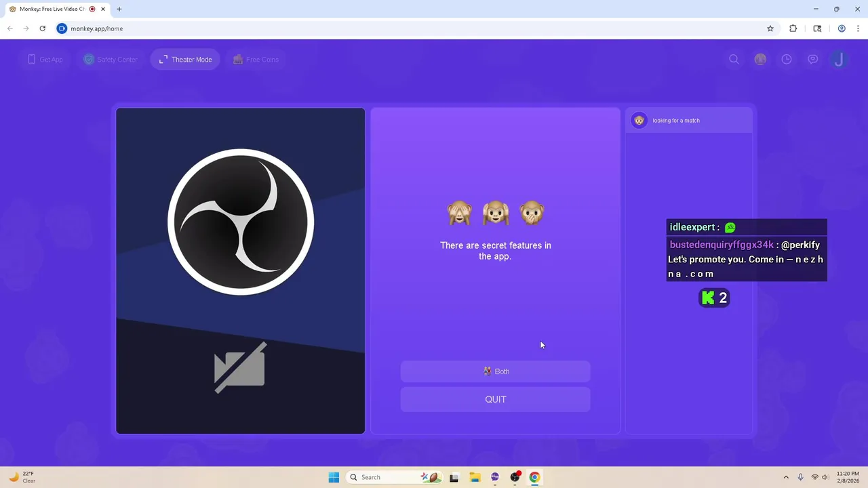868x488 pixels.
Task: Toggle Theater Mode
Action: pos(186,60)
